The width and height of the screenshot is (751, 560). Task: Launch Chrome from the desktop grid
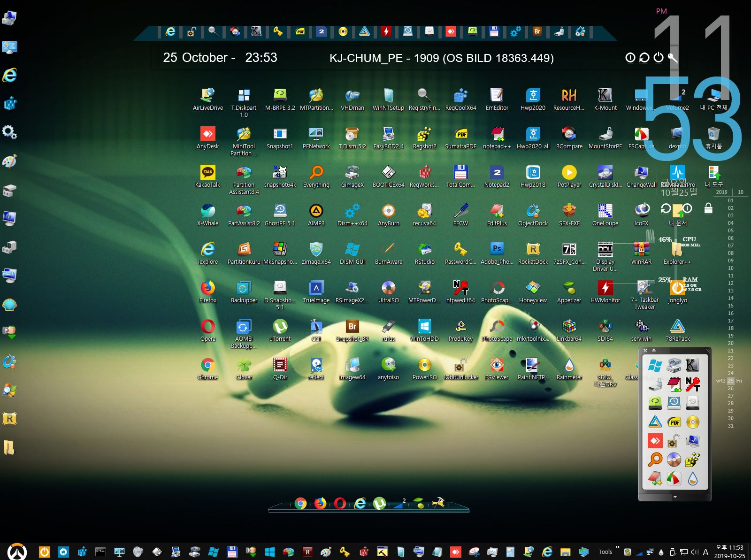tap(208, 368)
